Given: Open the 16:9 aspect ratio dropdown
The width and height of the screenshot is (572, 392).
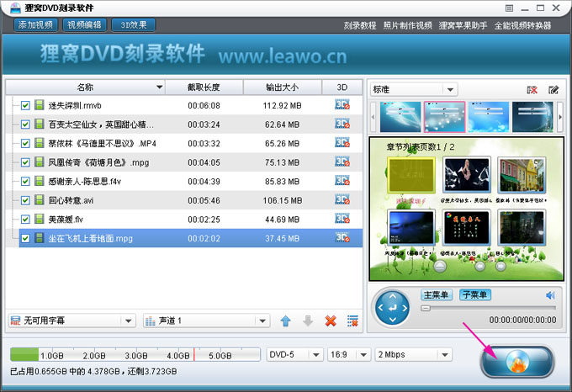Looking at the screenshot, I should tap(348, 354).
